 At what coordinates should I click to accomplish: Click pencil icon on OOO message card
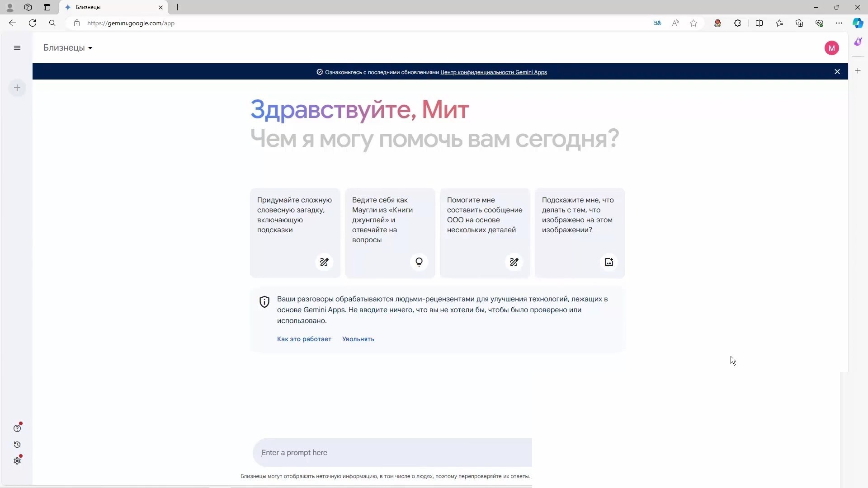click(514, 262)
